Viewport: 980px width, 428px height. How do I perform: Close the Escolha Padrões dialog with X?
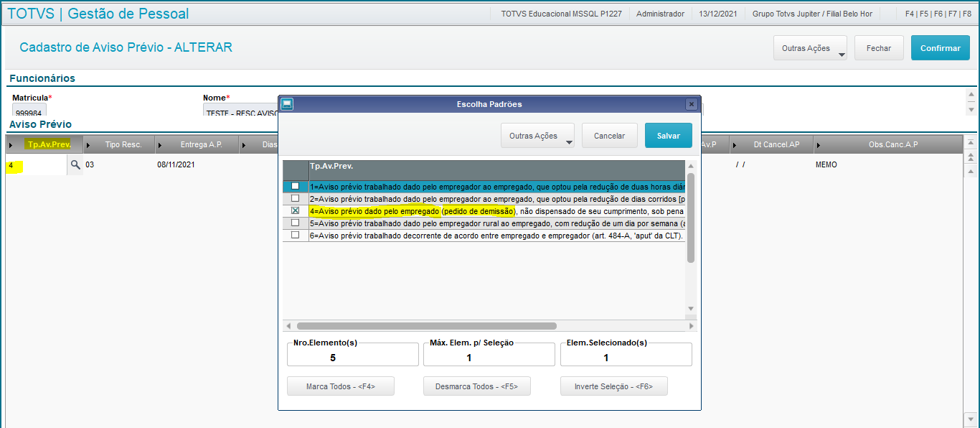point(692,104)
